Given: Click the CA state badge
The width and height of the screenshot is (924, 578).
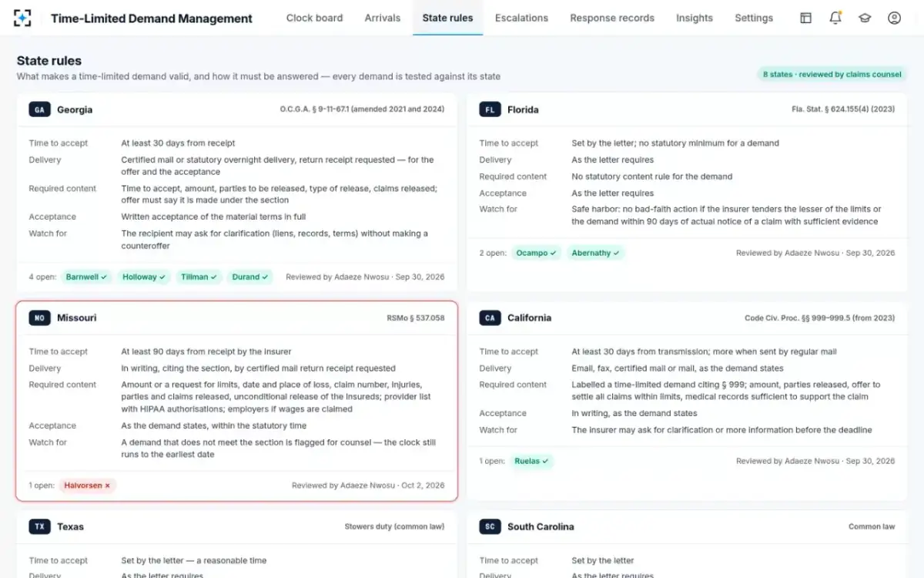Looking at the screenshot, I should coord(490,318).
